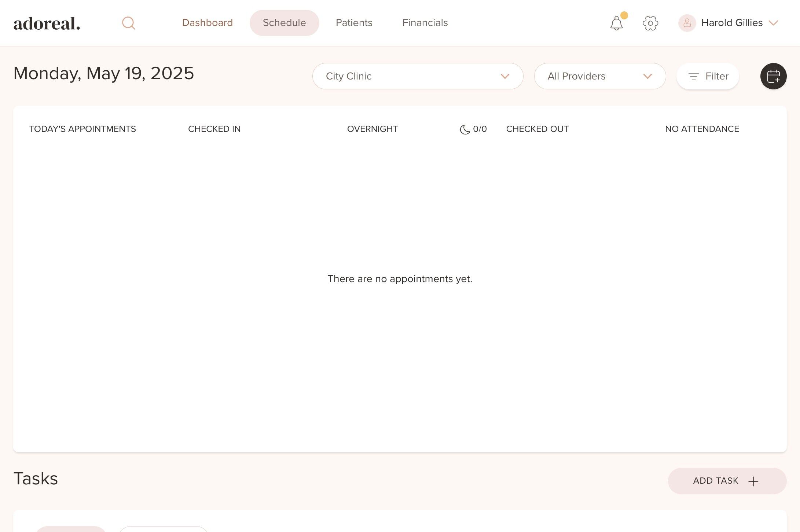Click the Filter lines icon
This screenshot has width=800, height=532.
693,76
